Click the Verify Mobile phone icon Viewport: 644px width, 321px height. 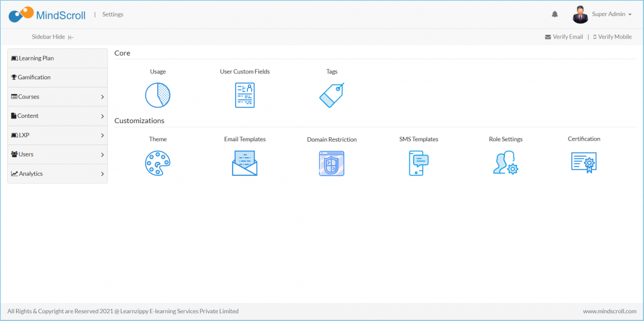click(x=594, y=37)
